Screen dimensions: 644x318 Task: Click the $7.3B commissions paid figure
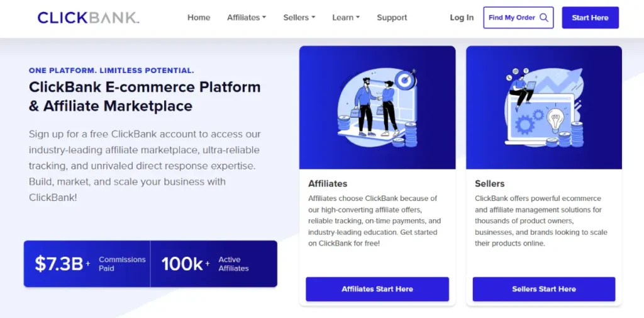click(x=62, y=264)
